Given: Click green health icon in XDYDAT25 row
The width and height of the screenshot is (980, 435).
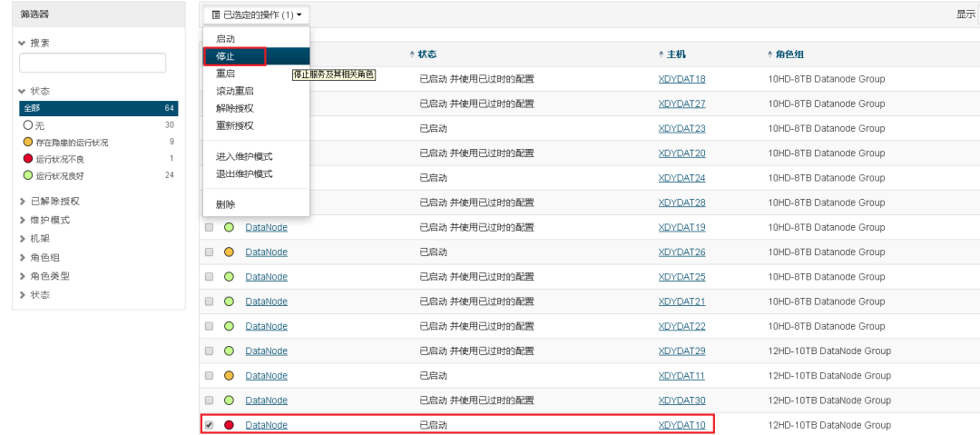Looking at the screenshot, I should point(229,277).
